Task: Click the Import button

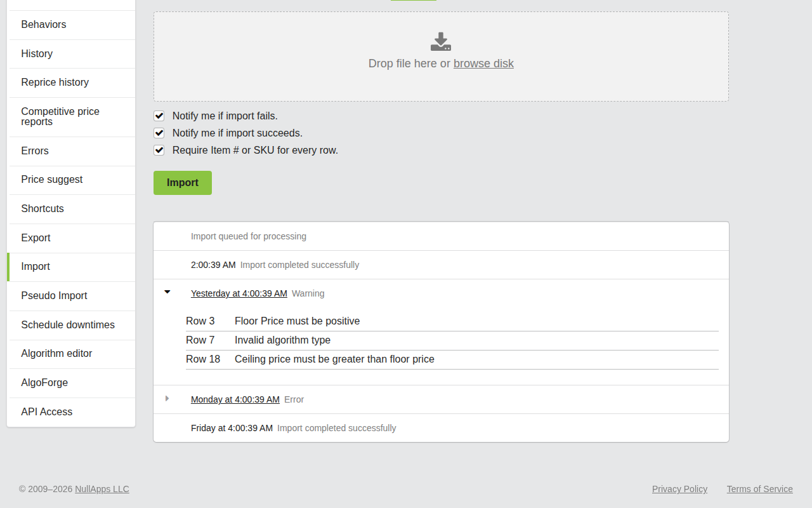Action: coord(182,182)
